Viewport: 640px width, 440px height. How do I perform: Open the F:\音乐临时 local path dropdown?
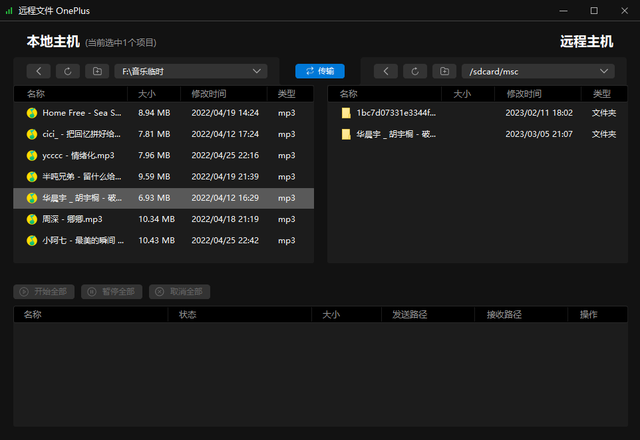pos(257,71)
